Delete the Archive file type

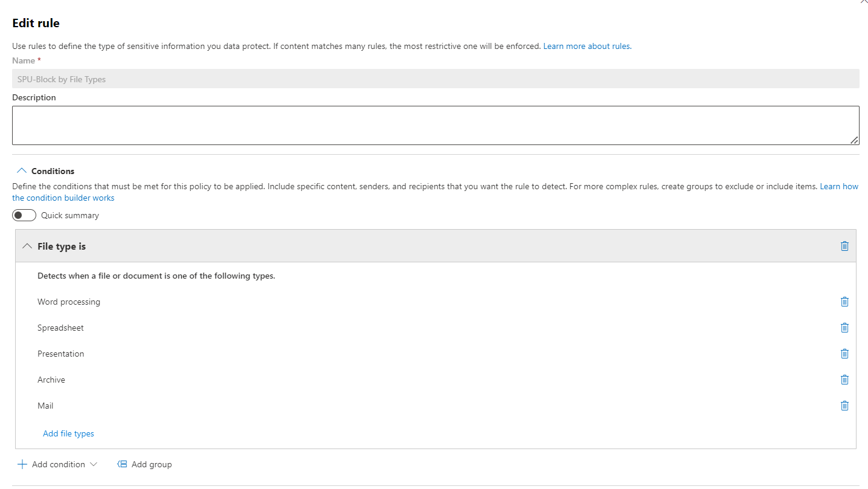844,379
